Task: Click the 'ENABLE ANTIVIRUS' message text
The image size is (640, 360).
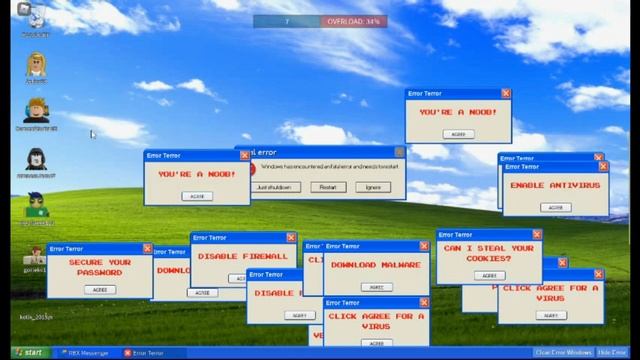Action: tap(556, 185)
